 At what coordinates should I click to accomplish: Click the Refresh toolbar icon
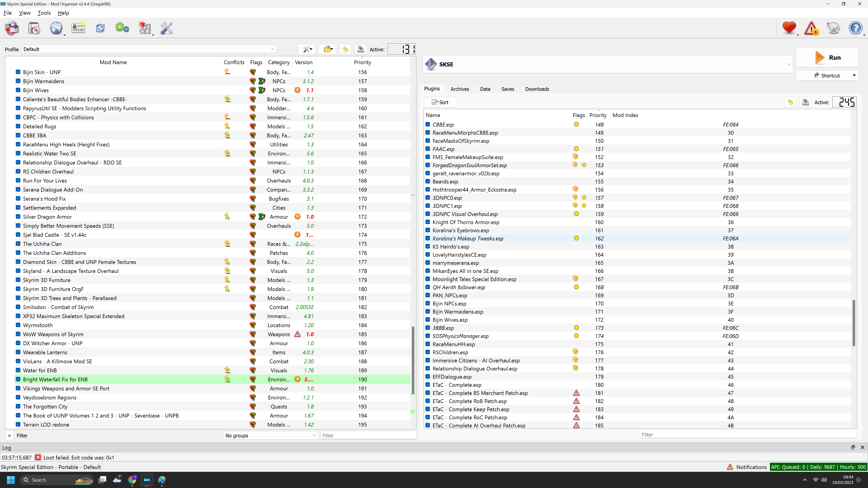pos(100,28)
